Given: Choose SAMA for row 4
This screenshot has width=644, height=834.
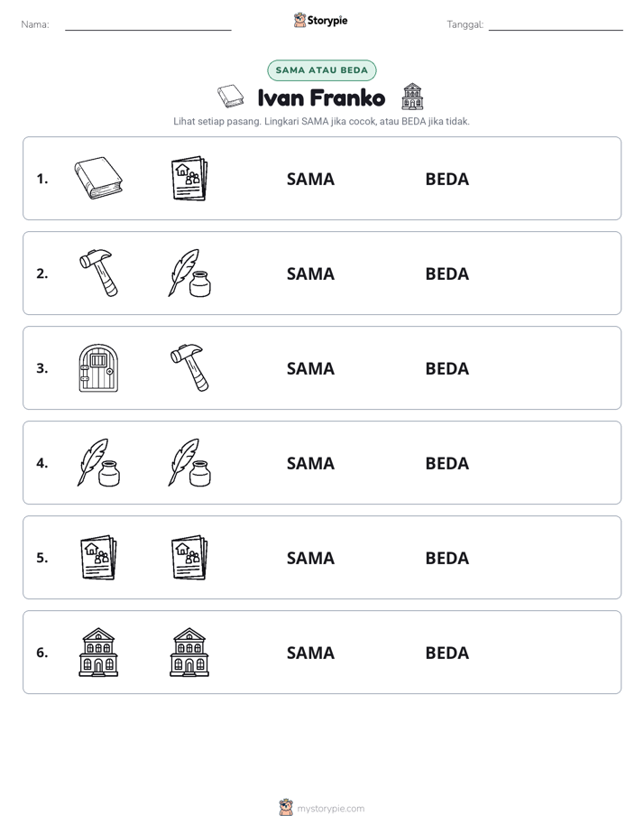Looking at the screenshot, I should click(x=310, y=463).
